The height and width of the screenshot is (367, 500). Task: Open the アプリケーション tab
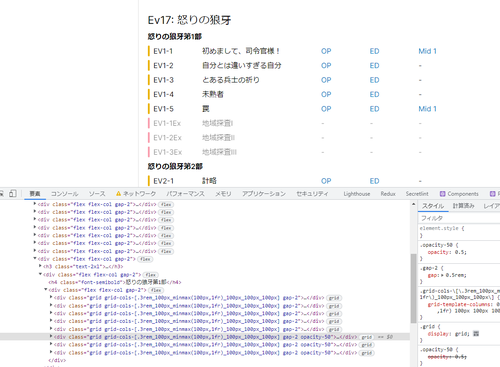[264, 194]
